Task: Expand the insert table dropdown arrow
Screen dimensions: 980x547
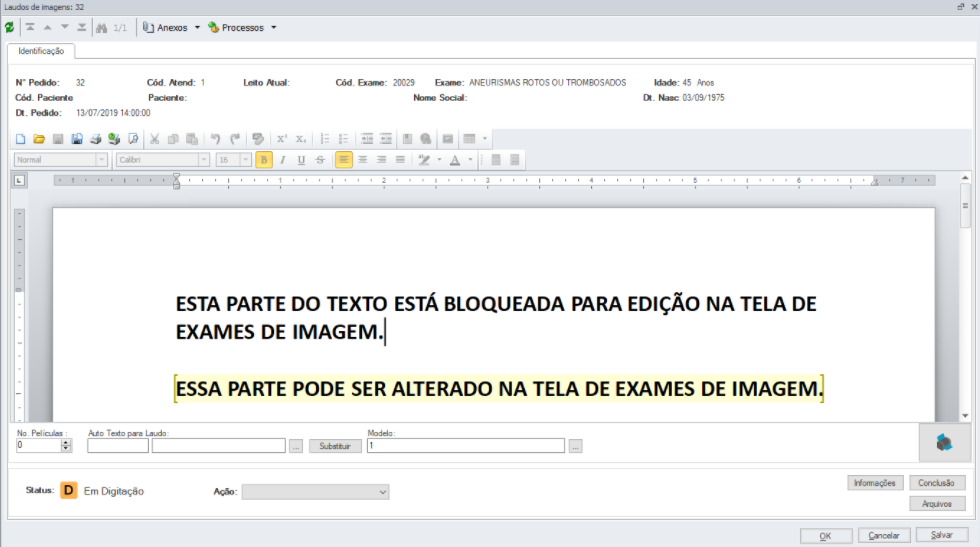Action: 485,139
